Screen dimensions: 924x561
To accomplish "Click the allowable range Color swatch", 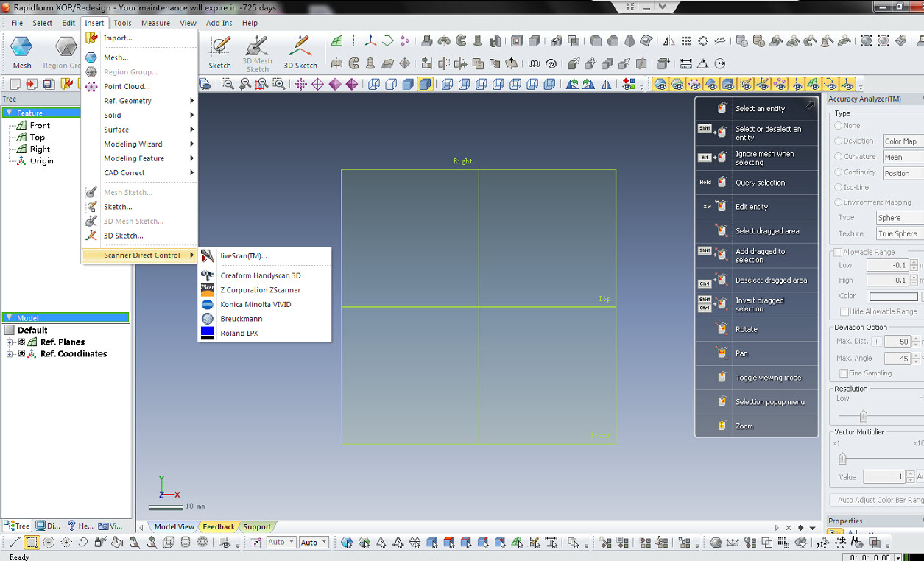I will pos(893,297).
